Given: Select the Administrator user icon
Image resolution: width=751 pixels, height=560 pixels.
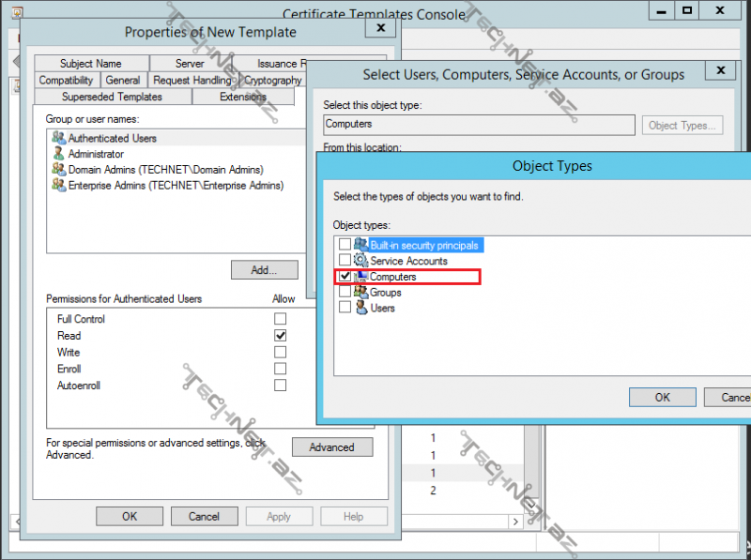Looking at the screenshot, I should [x=59, y=154].
